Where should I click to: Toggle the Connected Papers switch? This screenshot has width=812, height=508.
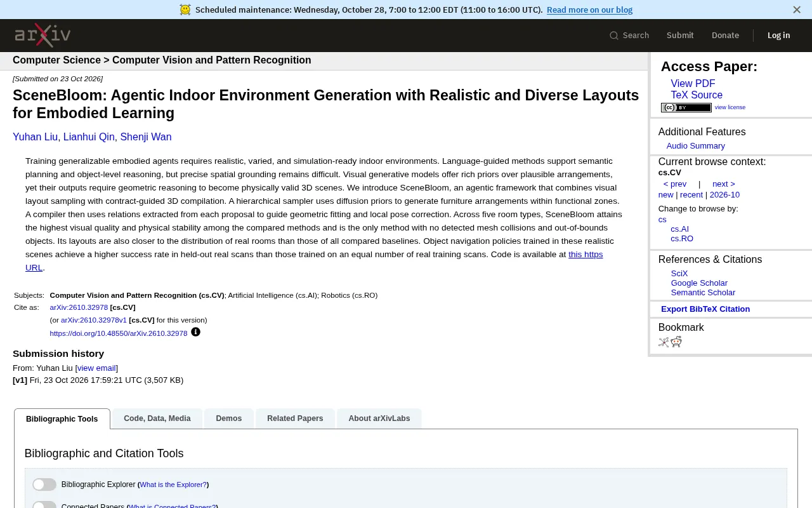coord(44,505)
